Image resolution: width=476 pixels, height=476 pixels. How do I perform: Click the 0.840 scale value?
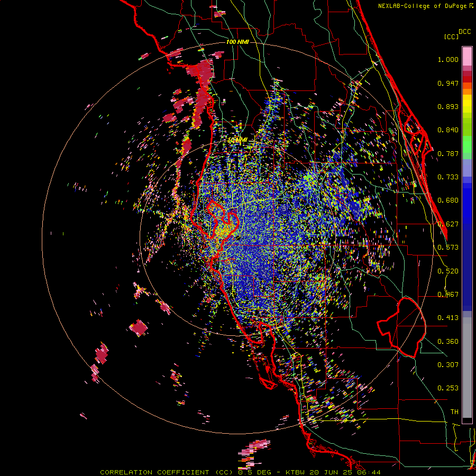click(448, 130)
